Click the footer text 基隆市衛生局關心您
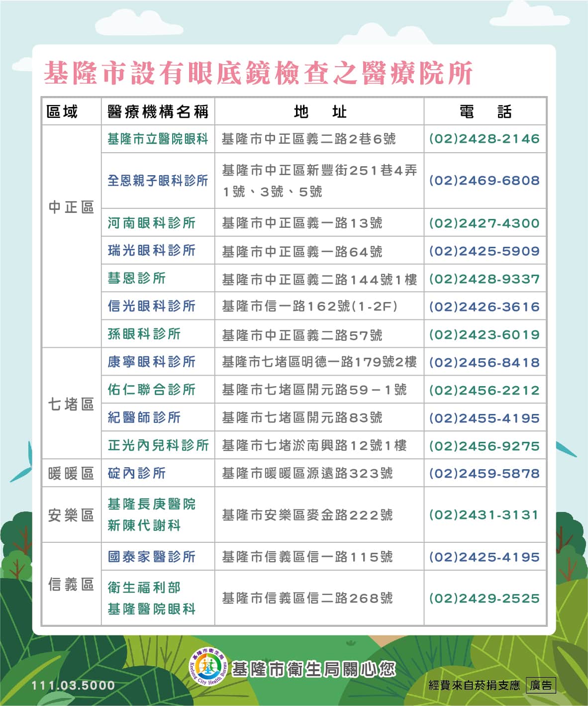 (314, 669)
